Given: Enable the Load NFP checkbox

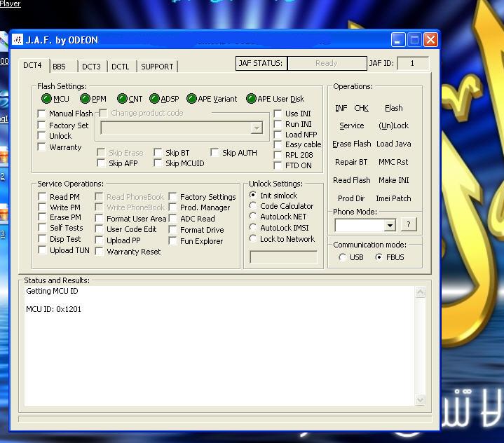Looking at the screenshot, I should 278,135.
